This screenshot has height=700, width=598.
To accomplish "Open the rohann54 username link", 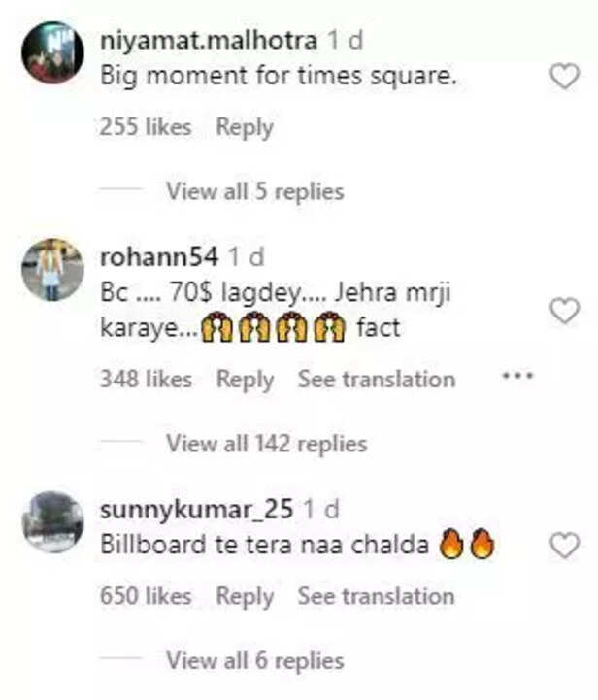I will click(158, 257).
